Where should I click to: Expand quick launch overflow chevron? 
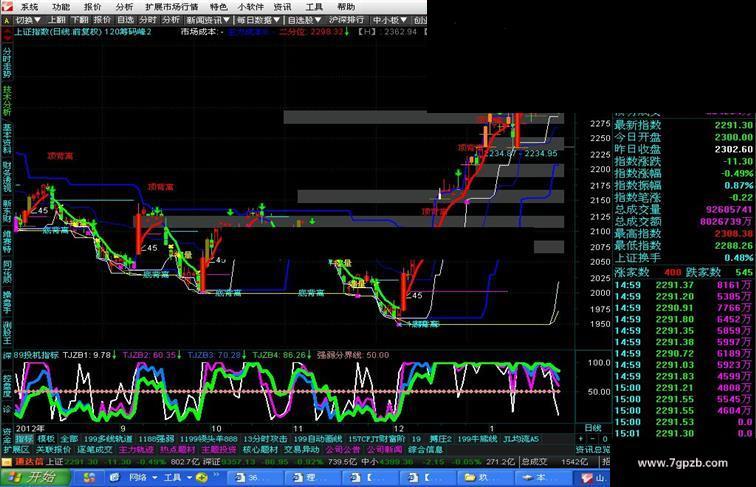[216, 475]
